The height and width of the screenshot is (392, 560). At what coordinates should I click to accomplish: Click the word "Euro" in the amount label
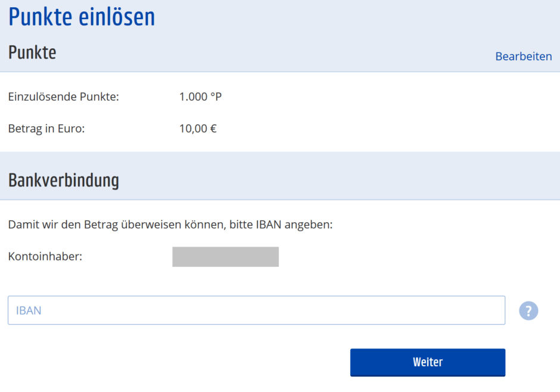point(71,128)
